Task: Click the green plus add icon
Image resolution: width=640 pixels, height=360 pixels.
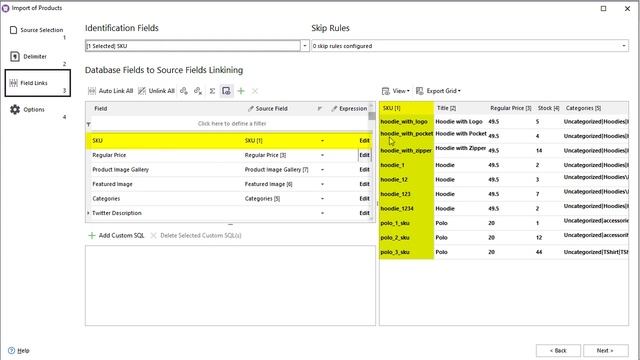Action: pos(241,91)
